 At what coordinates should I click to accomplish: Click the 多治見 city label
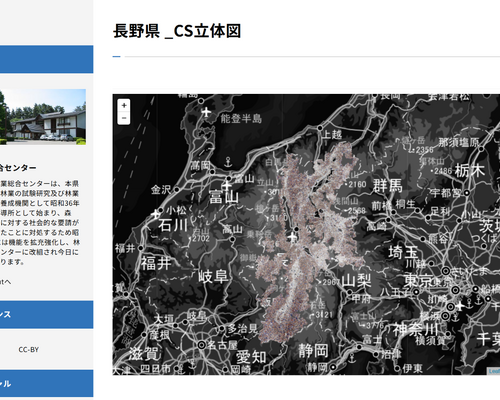tap(242, 329)
